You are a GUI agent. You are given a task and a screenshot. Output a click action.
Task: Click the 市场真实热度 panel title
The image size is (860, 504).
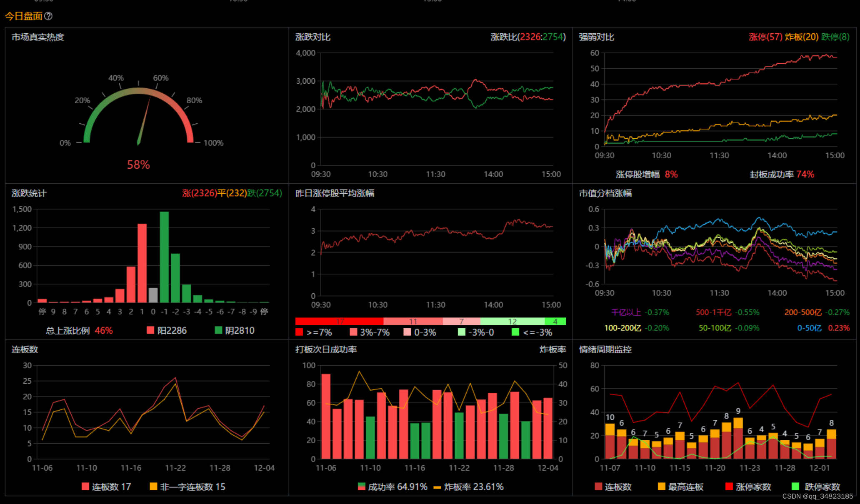[38, 37]
